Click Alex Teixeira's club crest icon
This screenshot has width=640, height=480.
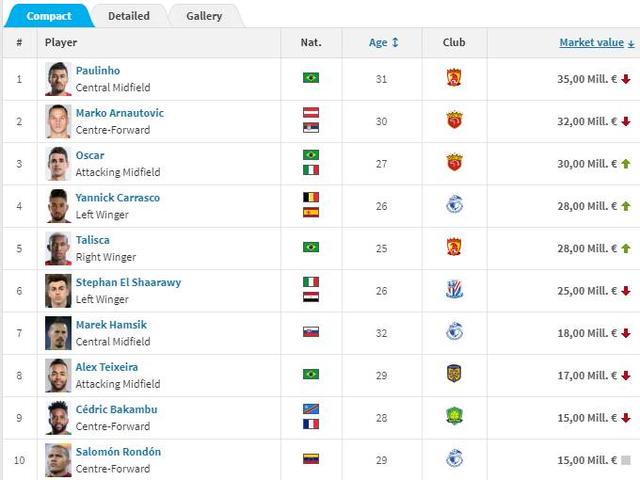(454, 374)
